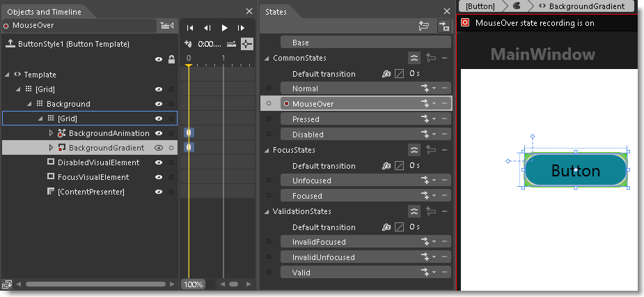This screenshot has width=644, height=297.
Task: Select the Base state
Action: coord(301,43)
